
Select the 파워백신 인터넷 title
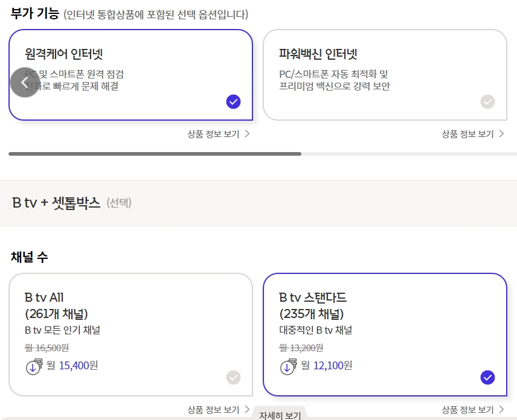tap(318, 54)
